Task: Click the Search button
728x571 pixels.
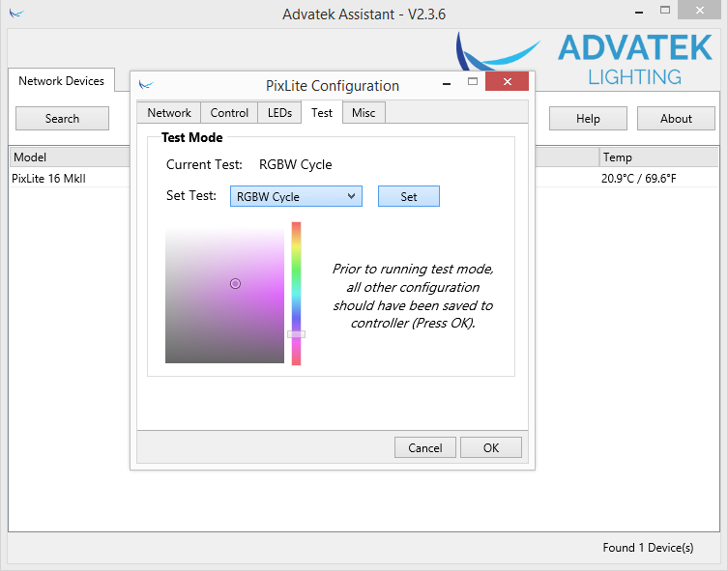Action: click(x=62, y=118)
